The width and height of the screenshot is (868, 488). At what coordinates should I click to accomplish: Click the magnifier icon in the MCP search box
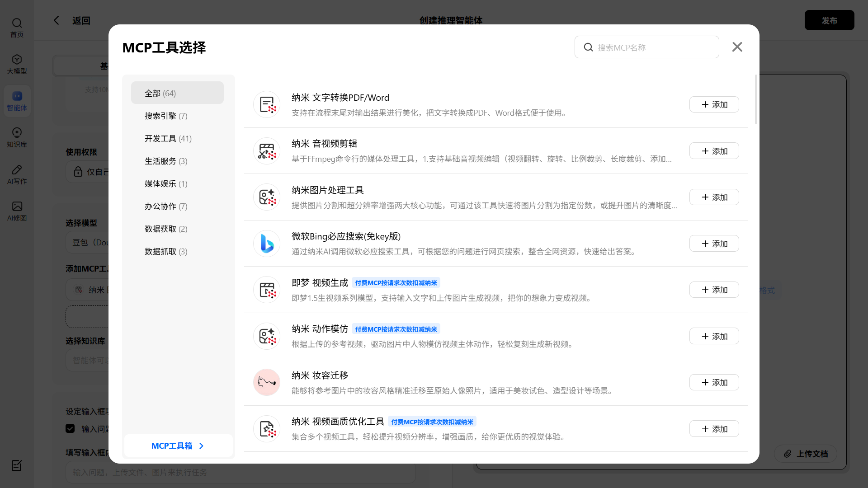click(588, 47)
